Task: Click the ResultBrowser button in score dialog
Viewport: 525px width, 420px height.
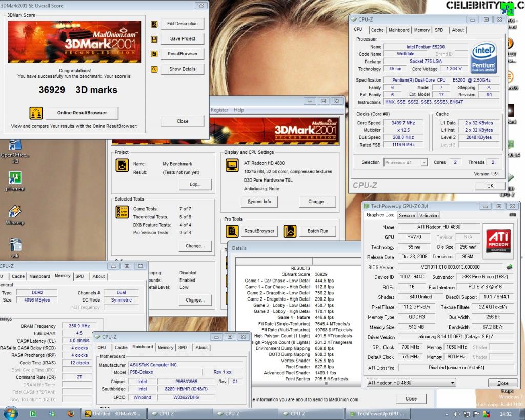Action: click(183, 54)
